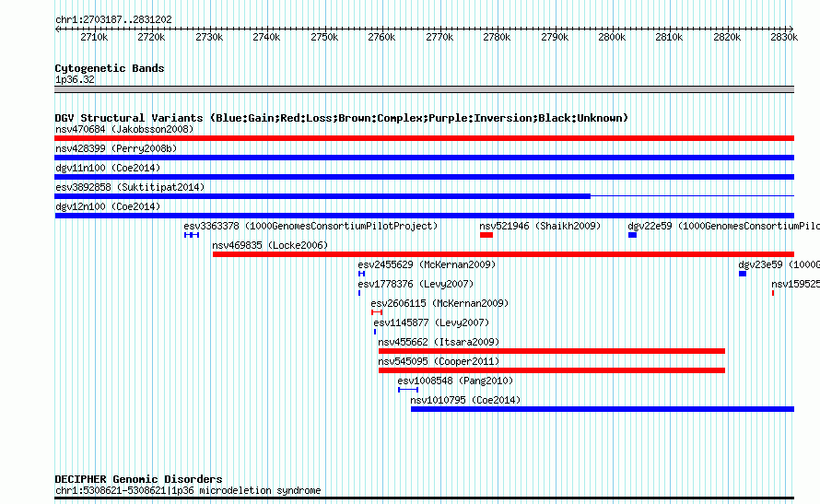
Task: Click the 1p36.32 band label
Action: pos(75,79)
